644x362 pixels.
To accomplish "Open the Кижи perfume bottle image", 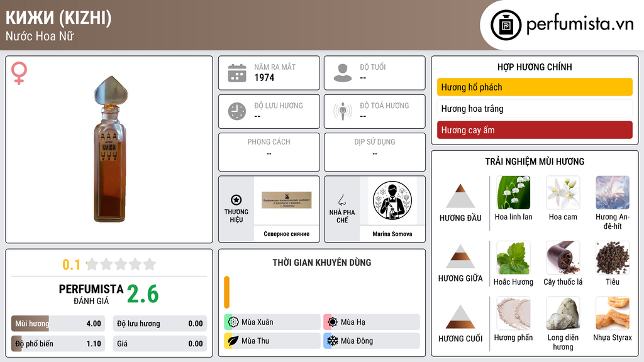I will (110, 149).
